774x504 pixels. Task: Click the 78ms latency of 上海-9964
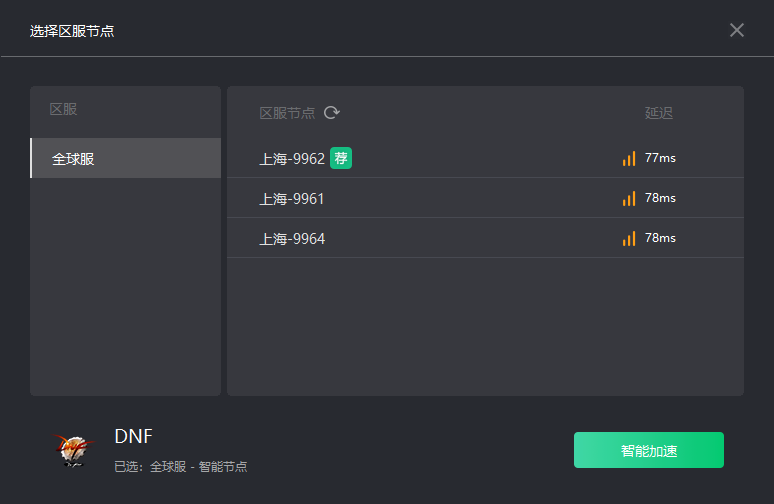coord(660,238)
